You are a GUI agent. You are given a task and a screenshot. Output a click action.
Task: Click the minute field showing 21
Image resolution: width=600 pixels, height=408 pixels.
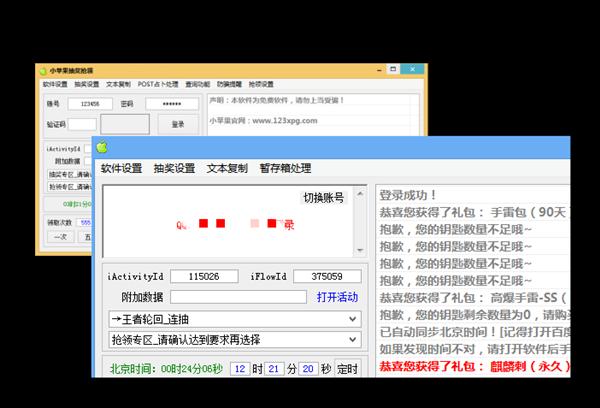274,369
